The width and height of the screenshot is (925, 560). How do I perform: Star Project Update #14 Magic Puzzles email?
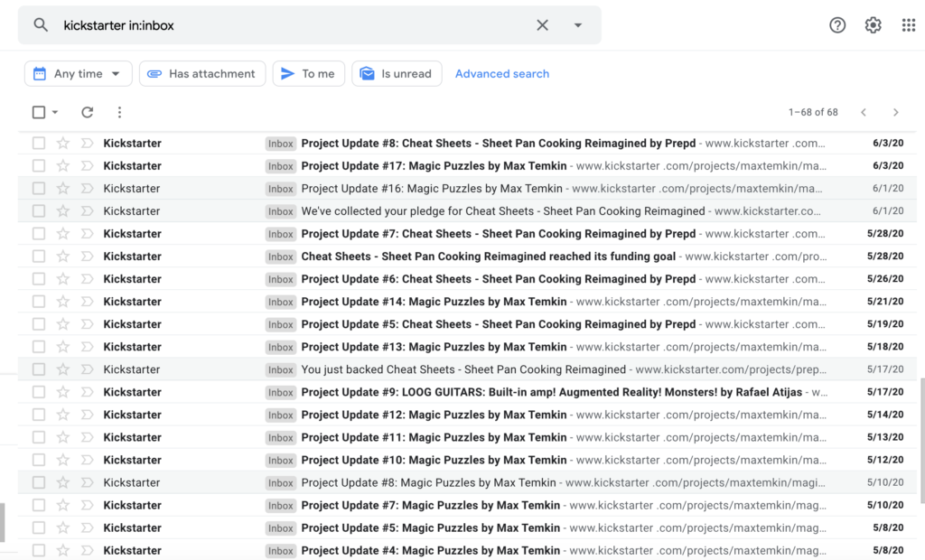click(63, 302)
